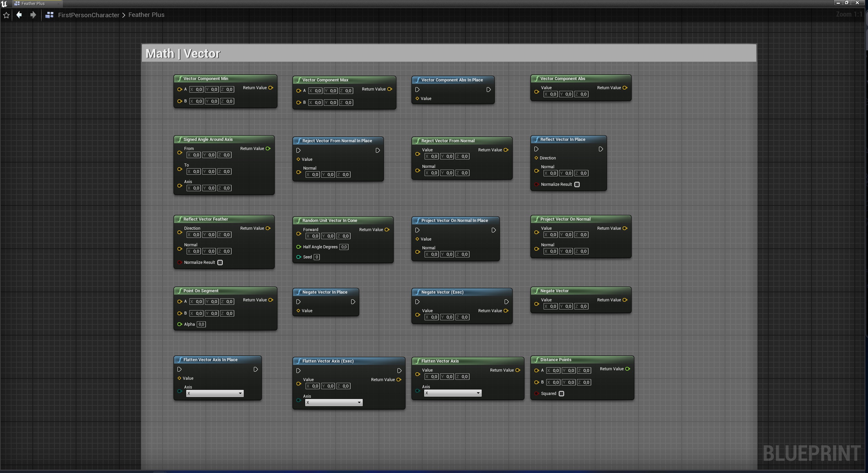Toggle Normalize Result on Reflect Vector Feather

[x=220, y=262]
